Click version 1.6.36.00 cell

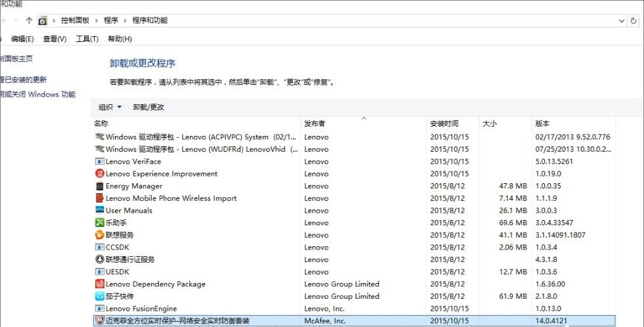coord(550,284)
